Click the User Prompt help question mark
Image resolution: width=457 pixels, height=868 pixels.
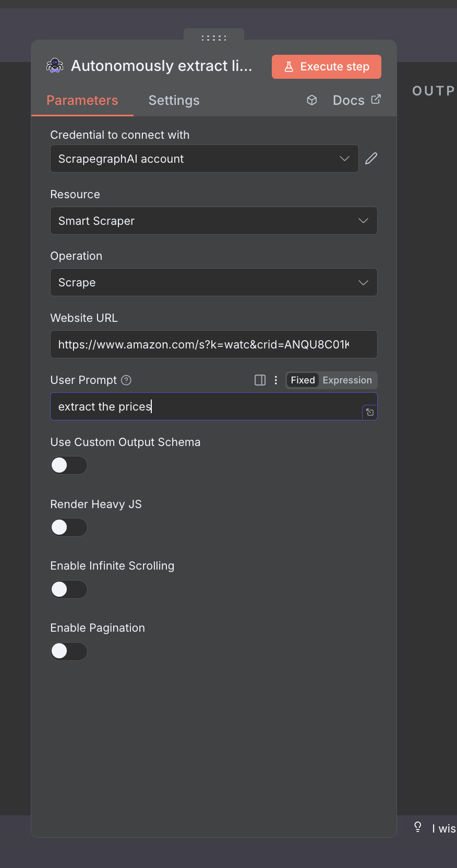click(125, 380)
